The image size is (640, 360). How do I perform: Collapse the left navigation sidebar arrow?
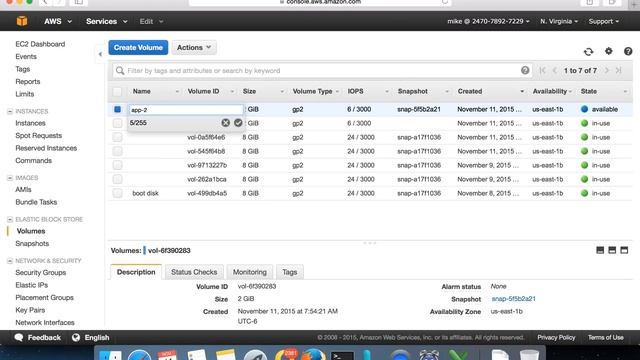pyautogui.click(x=100, y=54)
